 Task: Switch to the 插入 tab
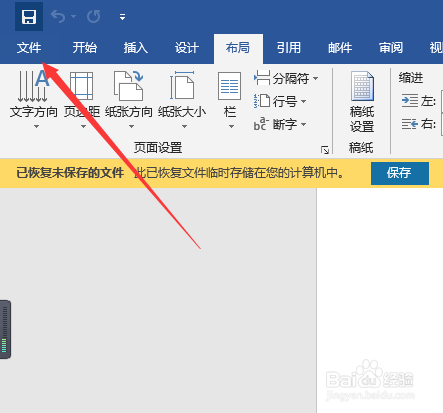tap(136, 48)
